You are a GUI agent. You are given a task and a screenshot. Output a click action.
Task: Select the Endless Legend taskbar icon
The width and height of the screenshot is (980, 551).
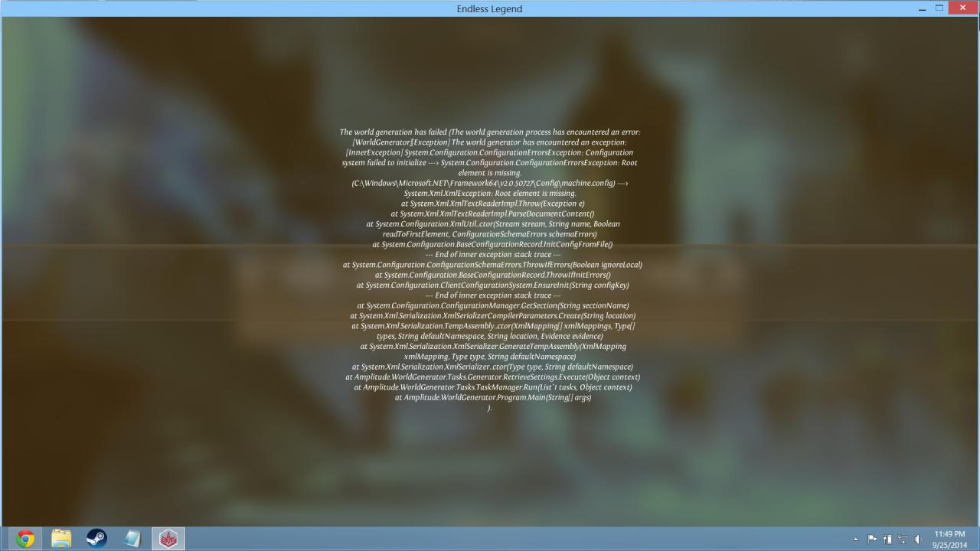click(168, 539)
